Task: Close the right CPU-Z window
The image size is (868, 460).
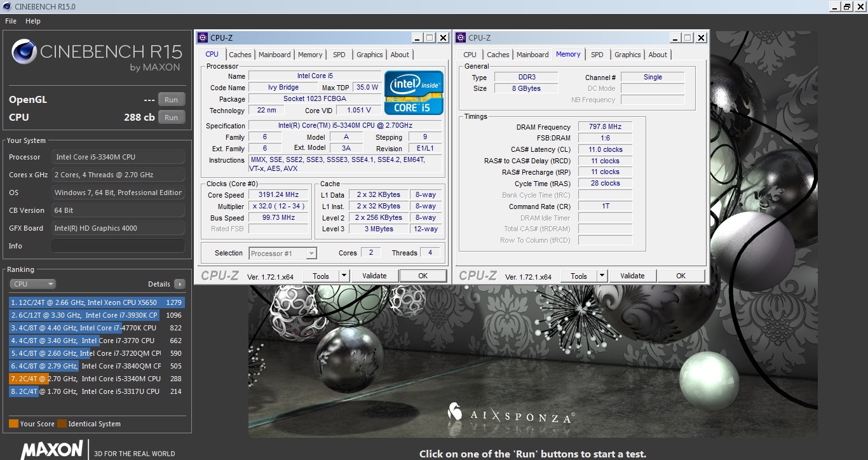Action: point(701,37)
